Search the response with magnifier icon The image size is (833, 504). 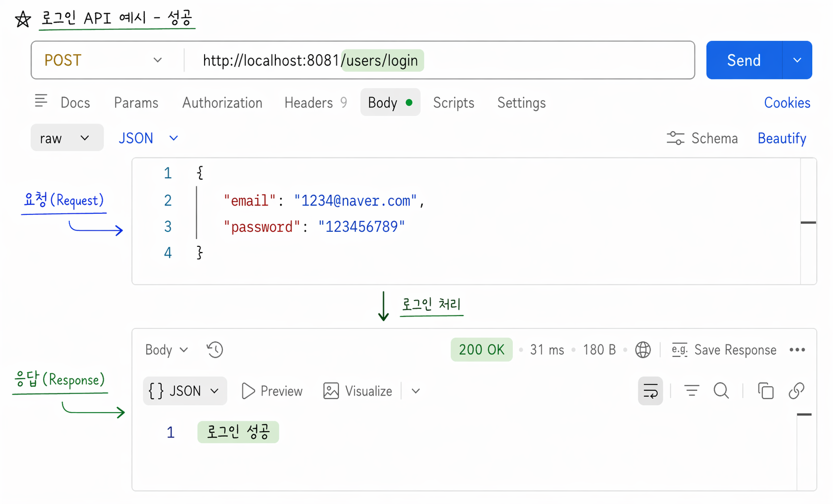tap(721, 391)
